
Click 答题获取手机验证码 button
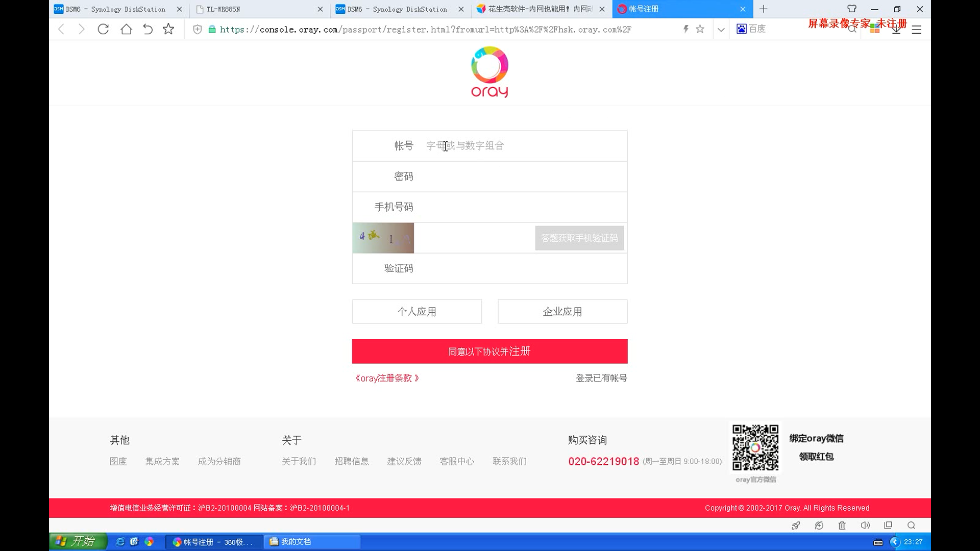click(x=579, y=238)
